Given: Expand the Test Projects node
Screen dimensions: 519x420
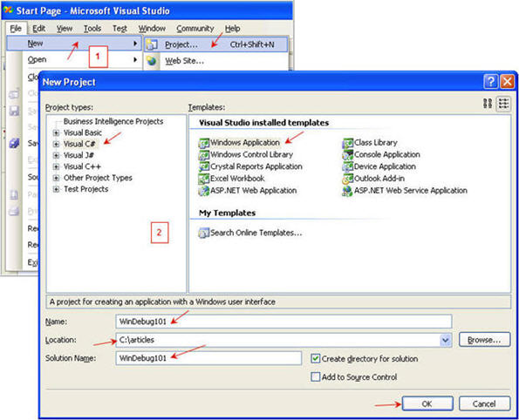Looking at the screenshot, I should point(57,189).
